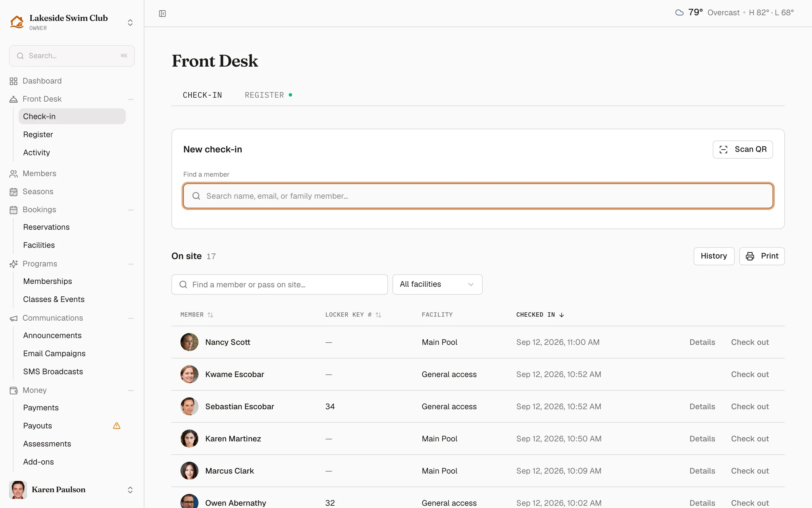
Task: Click the Payouts warning triangle icon
Action: click(117, 426)
